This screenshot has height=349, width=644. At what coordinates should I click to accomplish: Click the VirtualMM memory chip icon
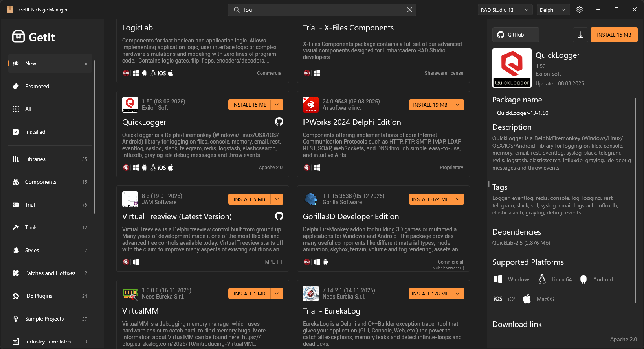130,294
